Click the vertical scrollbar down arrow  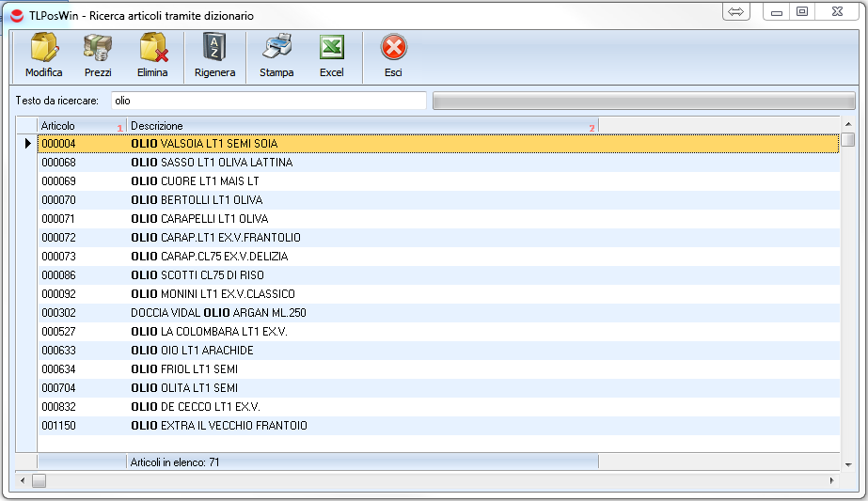tap(848, 462)
